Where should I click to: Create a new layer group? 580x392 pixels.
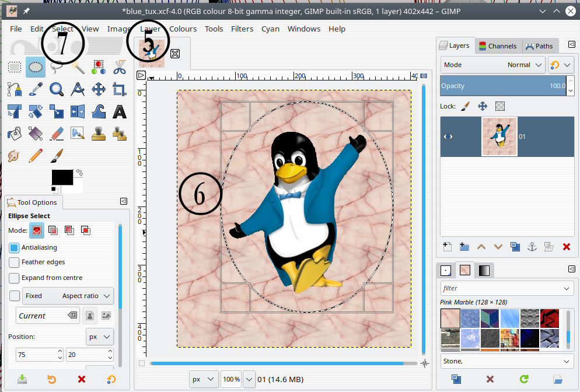pos(464,247)
